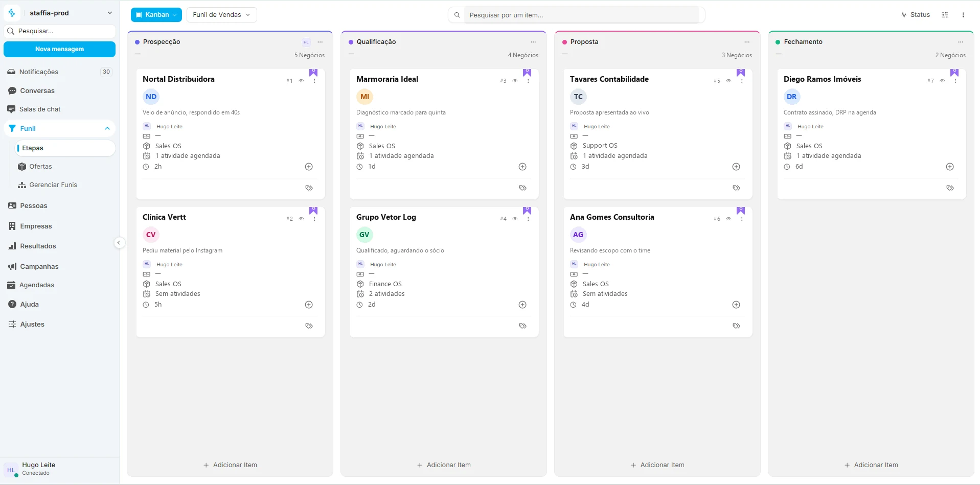Screen dimensions: 980x485
Task: Click bookmark icon on Diego Ramos Imóveis card
Action: click(x=954, y=73)
